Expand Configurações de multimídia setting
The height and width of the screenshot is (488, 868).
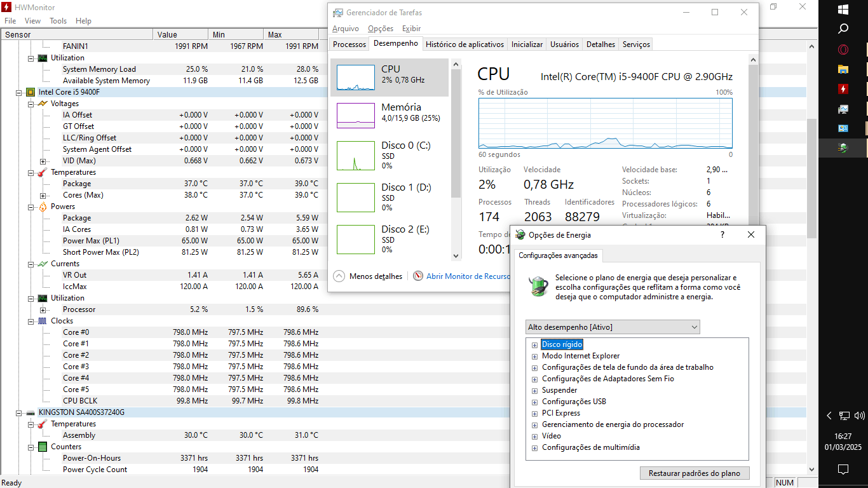tap(535, 448)
